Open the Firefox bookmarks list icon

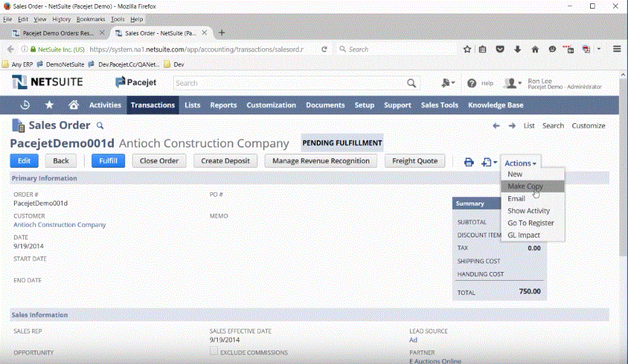(x=483, y=49)
